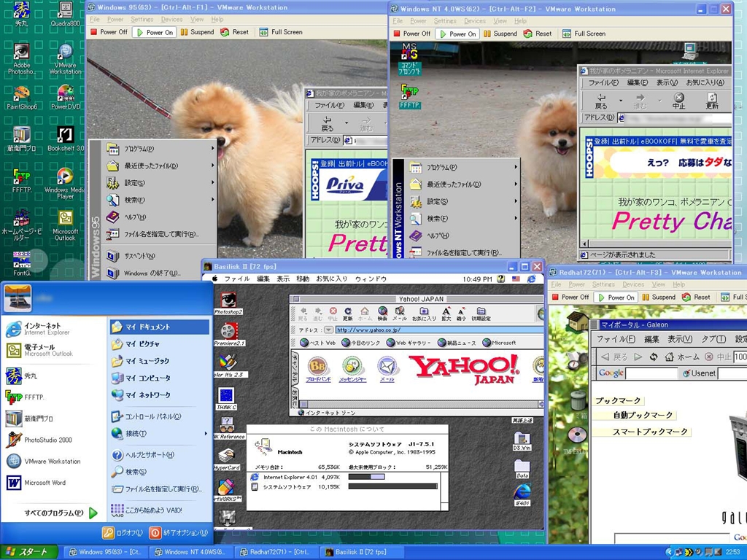The height and width of the screenshot is (560, 747).
Task: Switch to Windows NT 4.0WS taskbar button
Action: (193, 552)
